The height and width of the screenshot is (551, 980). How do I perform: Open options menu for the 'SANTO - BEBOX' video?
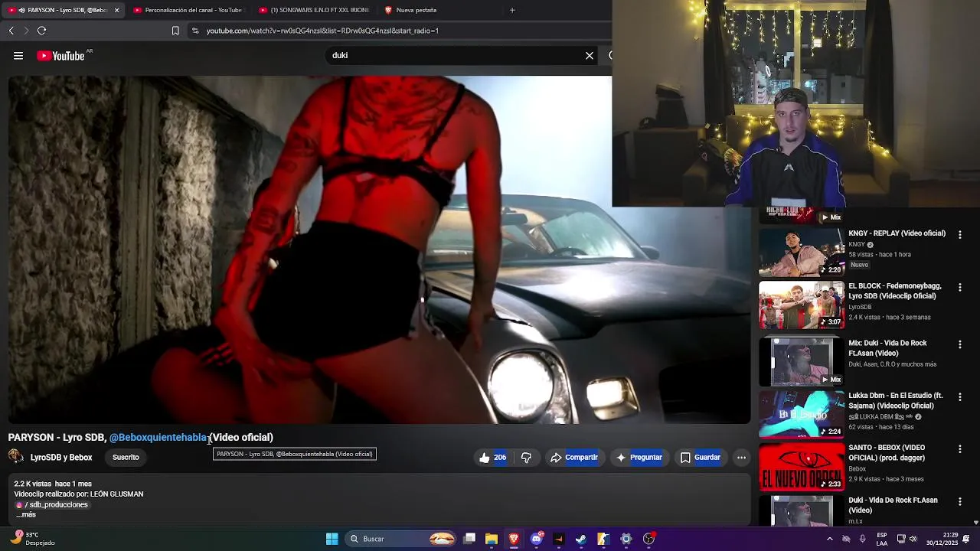tap(959, 449)
